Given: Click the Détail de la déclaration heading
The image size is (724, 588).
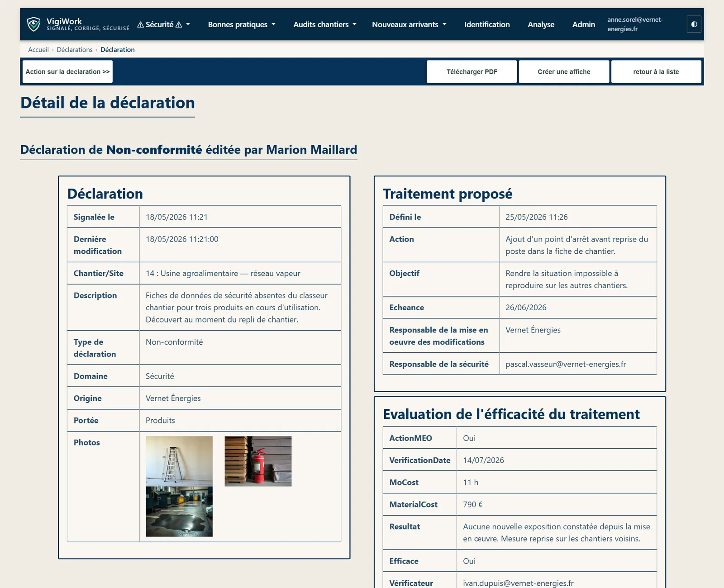Looking at the screenshot, I should click(108, 103).
